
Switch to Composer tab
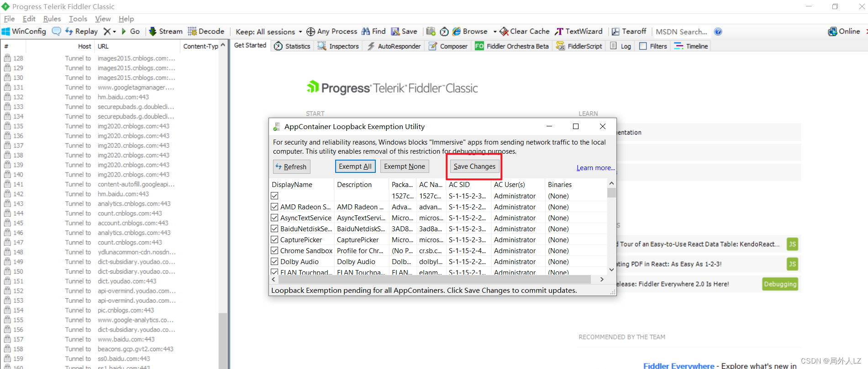(x=448, y=46)
